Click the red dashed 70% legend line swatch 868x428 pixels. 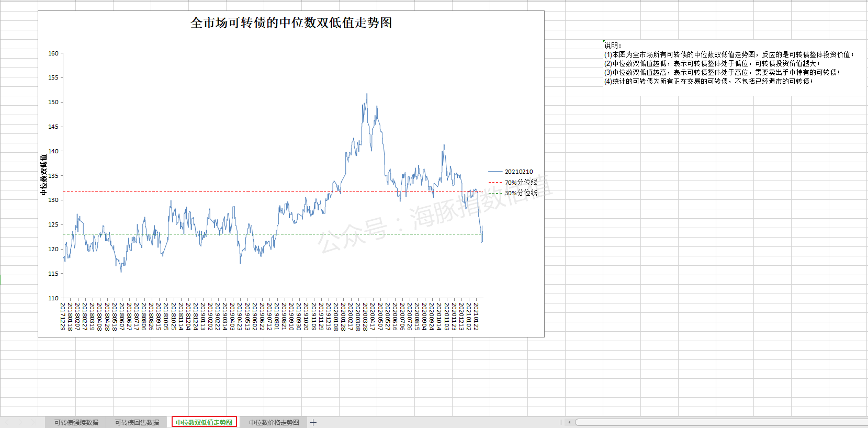495,182
